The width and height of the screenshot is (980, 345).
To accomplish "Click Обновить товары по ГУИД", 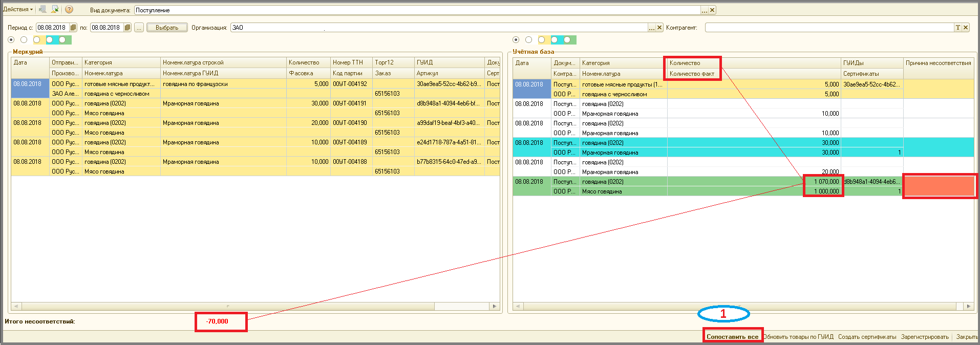I will [798, 337].
